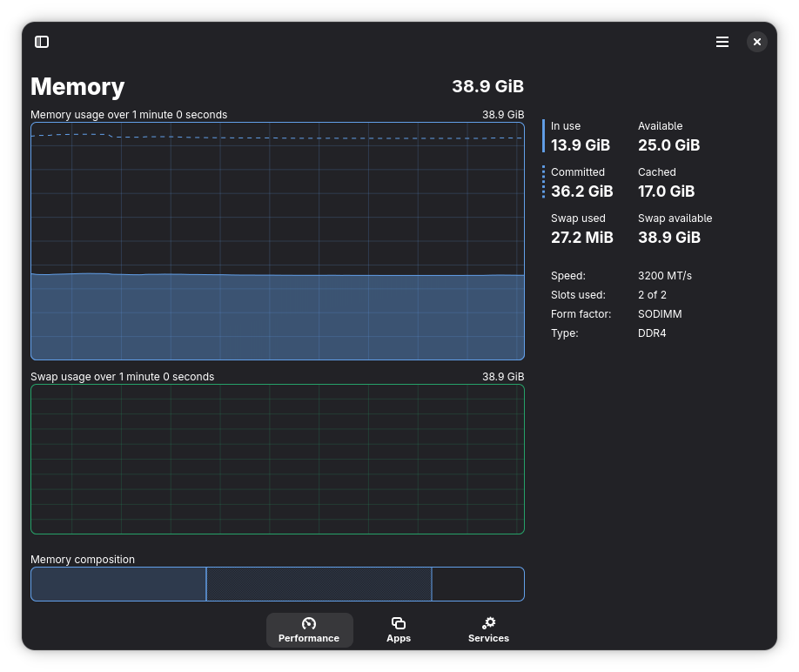This screenshot has height=672, width=799.
Task: Click the Committed 36.2 GiB value
Action: [x=582, y=192]
